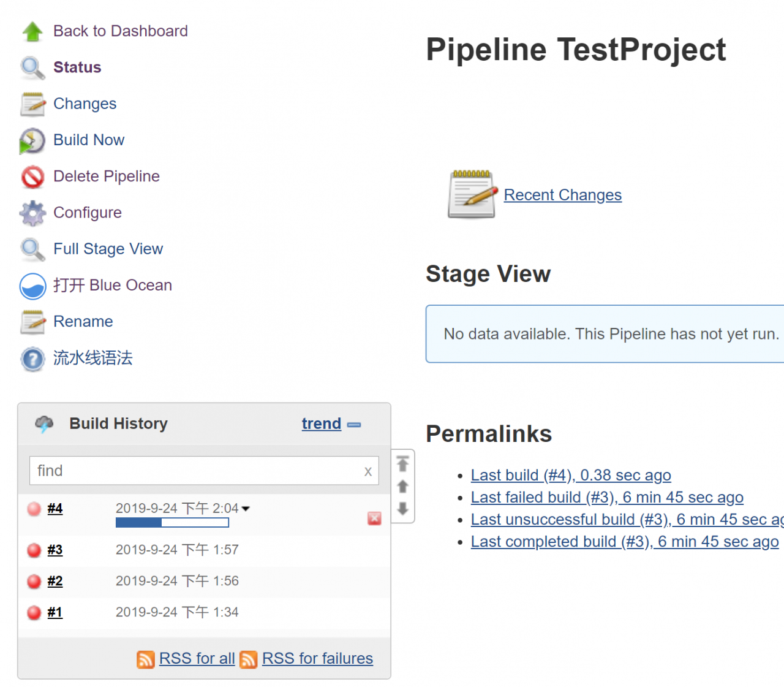Cancel build #4 with red X icon

tap(374, 518)
